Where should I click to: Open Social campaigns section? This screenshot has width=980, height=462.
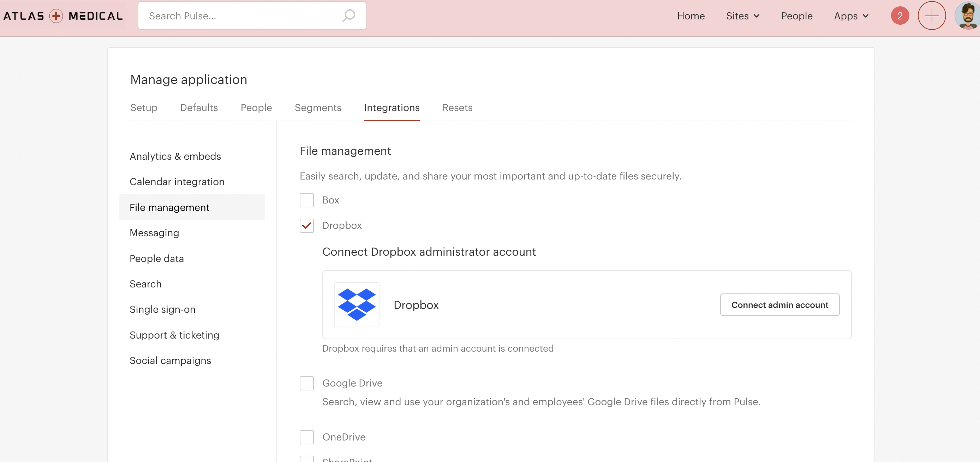pyautogui.click(x=171, y=360)
